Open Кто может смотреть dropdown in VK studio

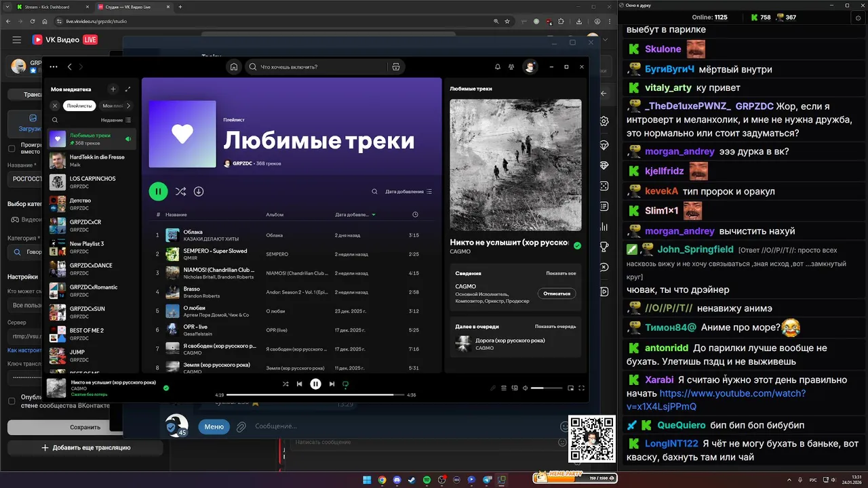click(24, 305)
